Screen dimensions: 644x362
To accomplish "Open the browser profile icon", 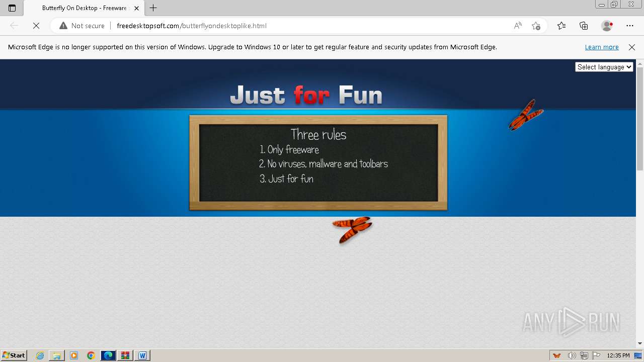I will pyautogui.click(x=607, y=26).
